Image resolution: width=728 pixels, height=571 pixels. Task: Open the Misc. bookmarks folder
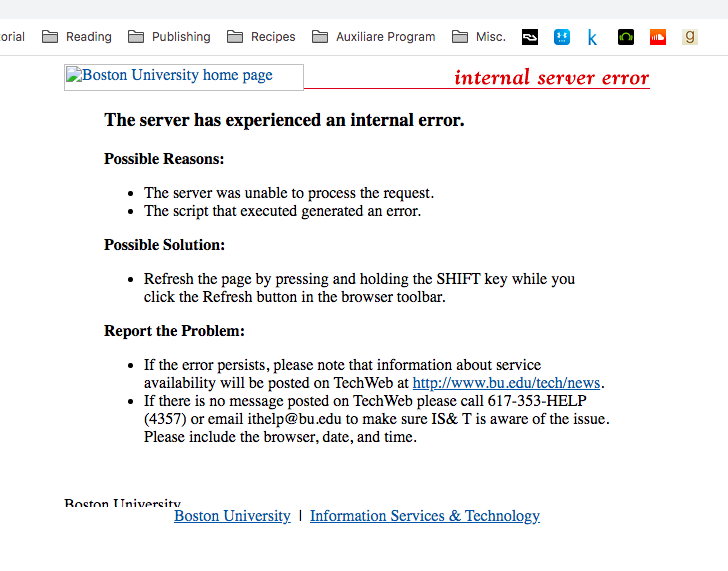pyautogui.click(x=479, y=37)
